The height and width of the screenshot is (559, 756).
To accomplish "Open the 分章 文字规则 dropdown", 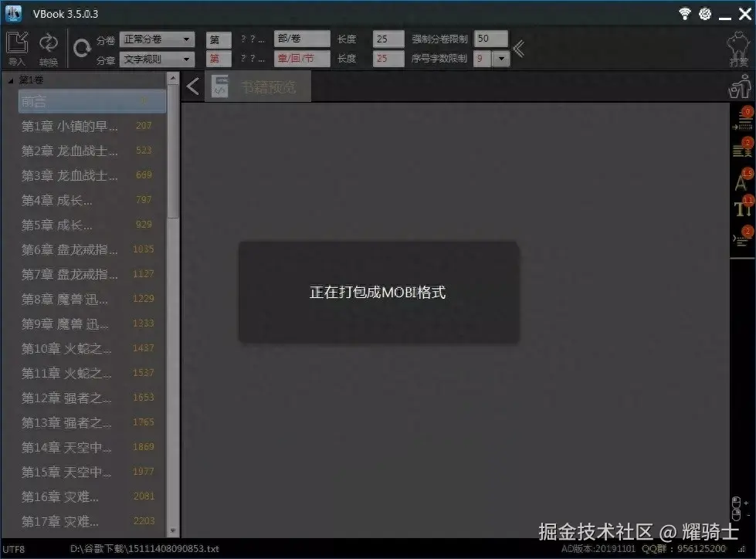I will [158, 59].
